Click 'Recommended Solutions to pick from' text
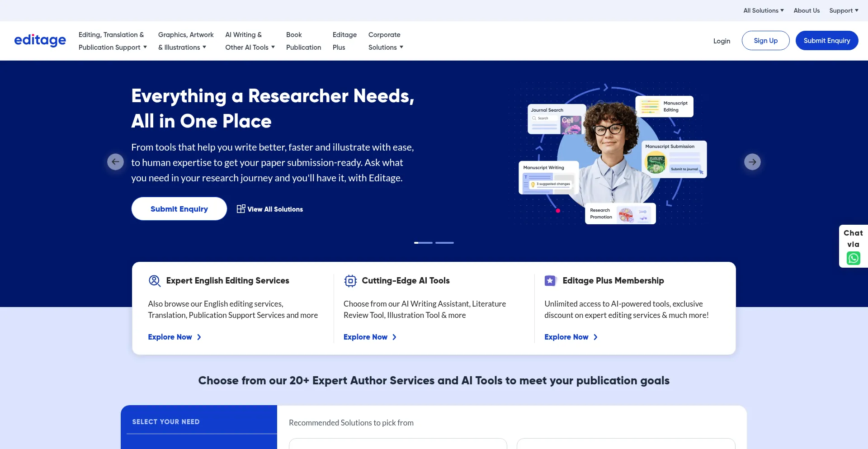868x449 pixels. pos(351,422)
